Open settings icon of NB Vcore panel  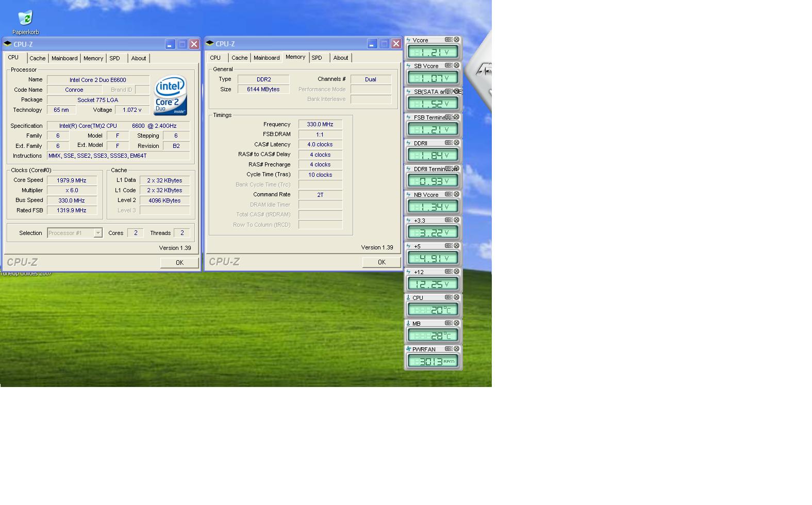(449, 194)
